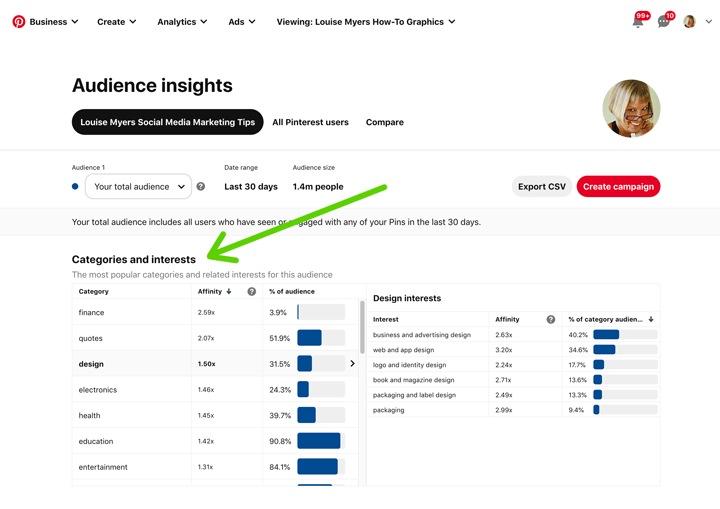Click the chevron arrow on the design row
The width and height of the screenshot is (720, 509).
click(x=352, y=363)
